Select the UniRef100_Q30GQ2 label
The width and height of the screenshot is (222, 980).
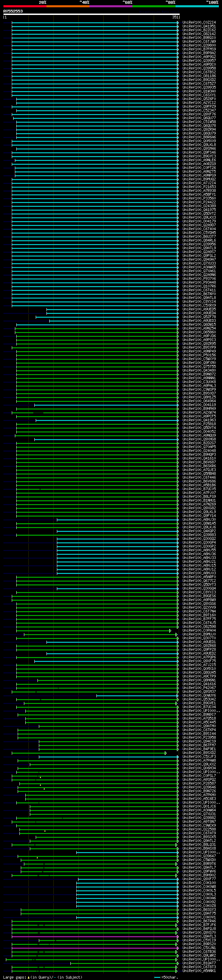[199, 539]
